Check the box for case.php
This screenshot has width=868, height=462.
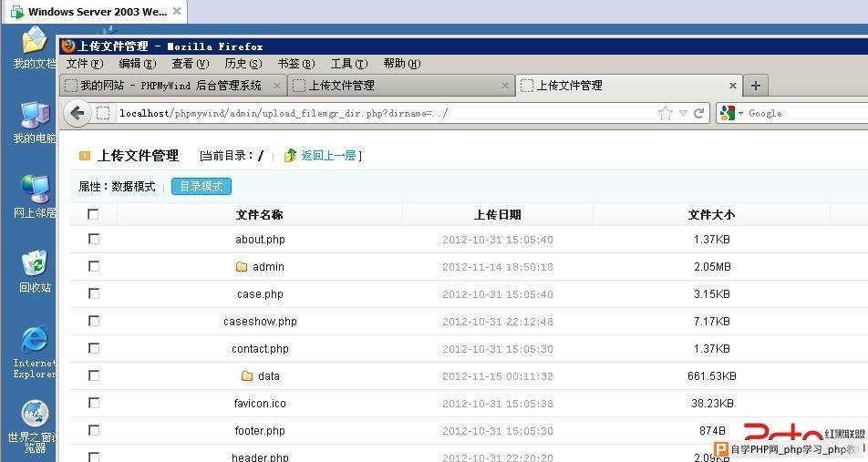point(94,293)
